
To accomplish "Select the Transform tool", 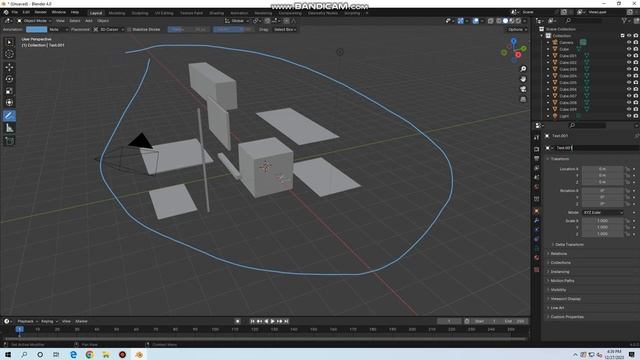I will pyautogui.click(x=9, y=102).
